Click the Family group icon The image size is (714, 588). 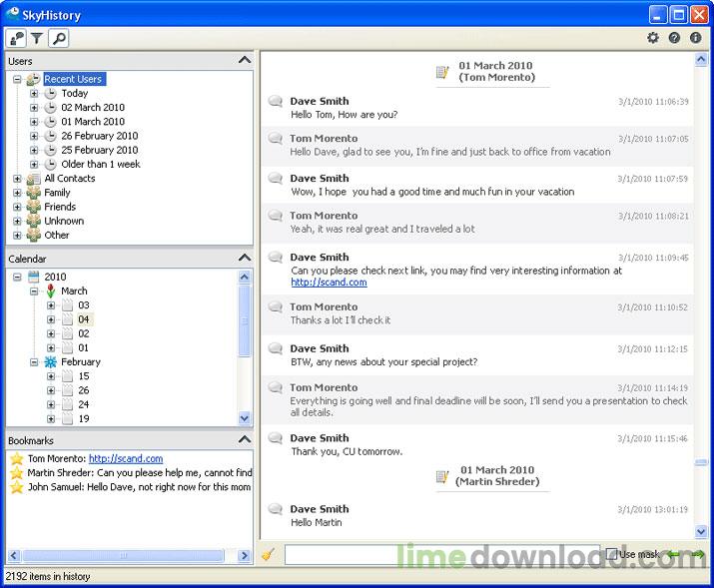pos(33,193)
